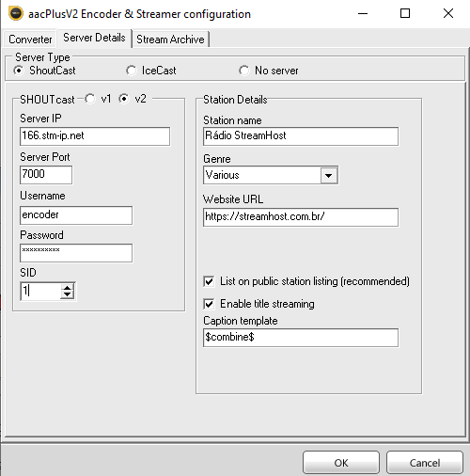Toggle List on public station listing checkbox
This screenshot has height=476, width=470.
pyautogui.click(x=209, y=281)
